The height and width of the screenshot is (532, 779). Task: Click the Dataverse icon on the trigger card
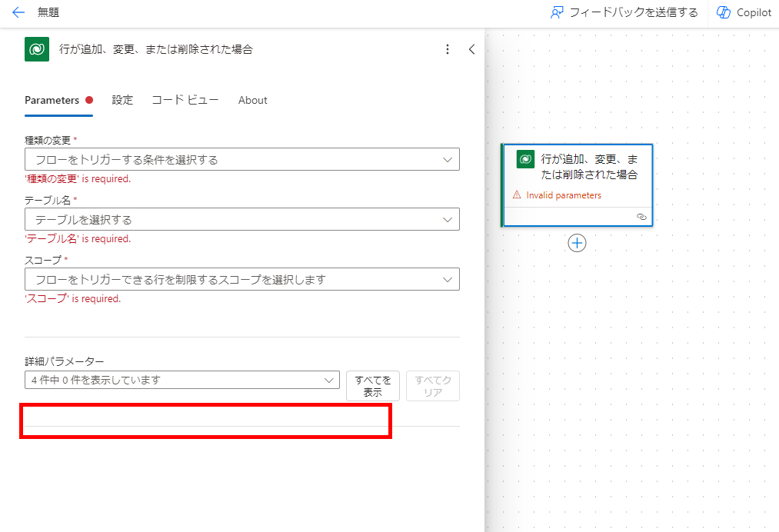[526, 159]
